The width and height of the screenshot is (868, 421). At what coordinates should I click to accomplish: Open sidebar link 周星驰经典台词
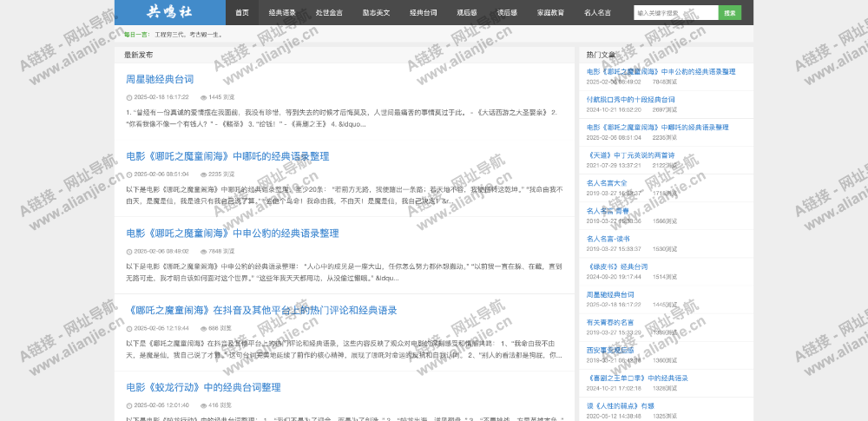tap(610, 295)
